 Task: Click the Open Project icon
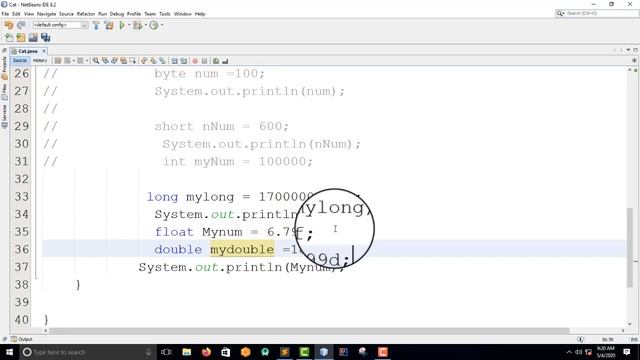(x=33, y=38)
